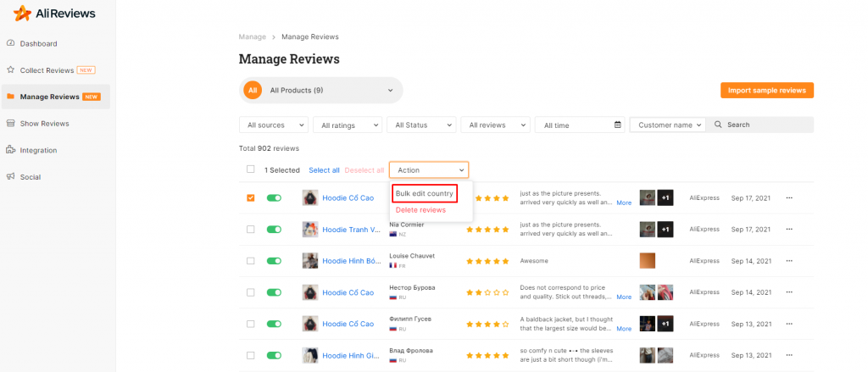This screenshot has height=372, width=868.
Task: Open the All Products (9) dropdown
Action: point(321,90)
